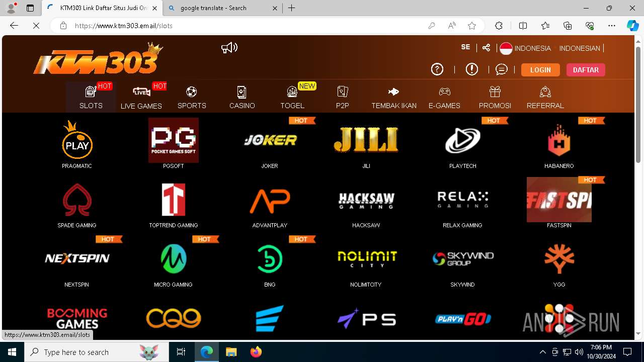Click the orange LOGIN button
This screenshot has height=362, width=644.
[540, 70]
